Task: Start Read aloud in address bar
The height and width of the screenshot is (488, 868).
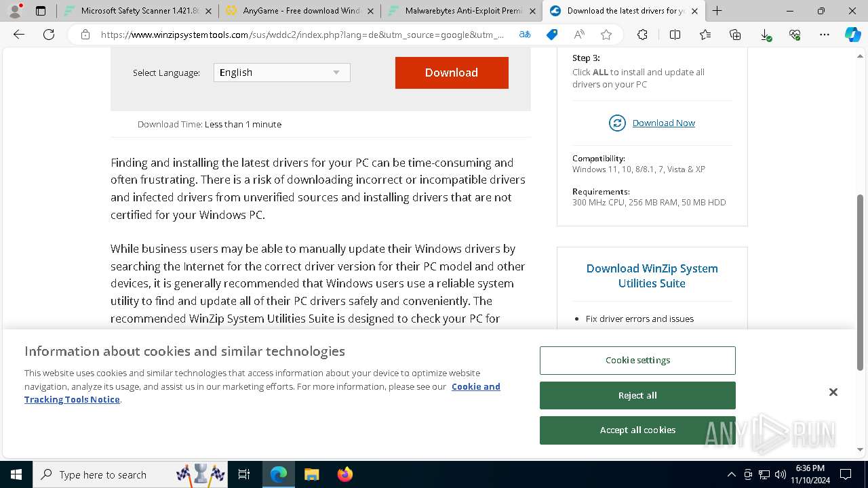Action: tap(579, 35)
